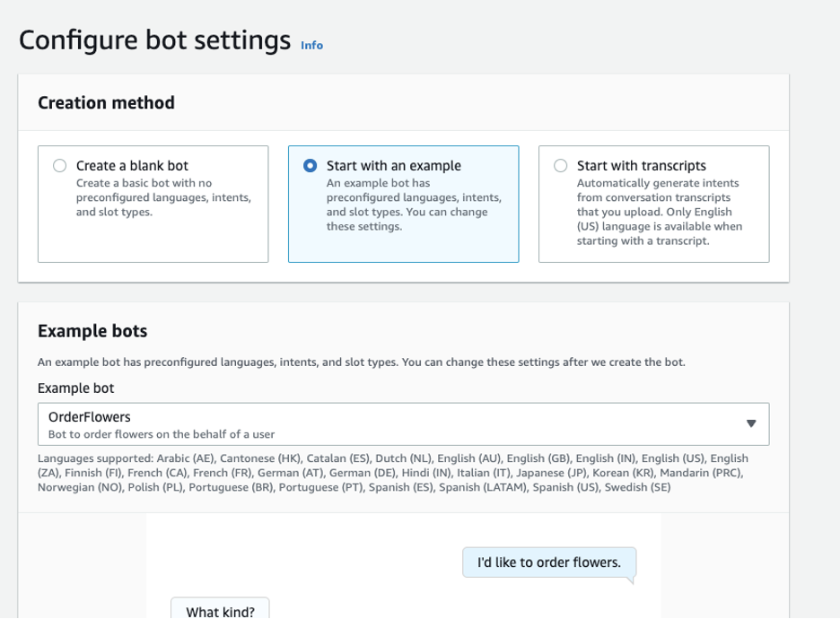The width and height of the screenshot is (840, 619).
Task: Click the 'Start with an example' card title
Action: point(393,166)
